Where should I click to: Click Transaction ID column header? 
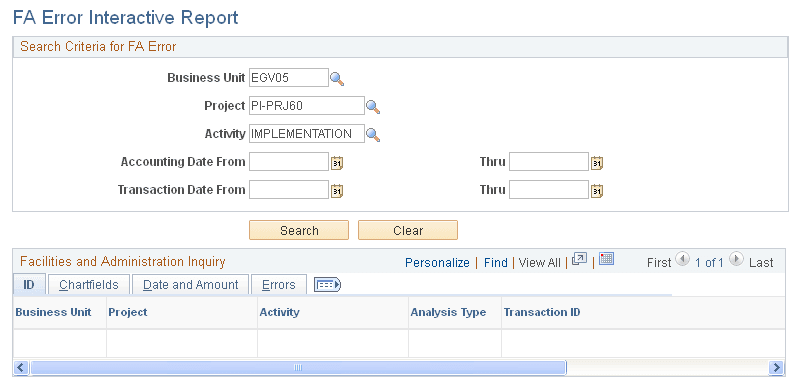542,312
